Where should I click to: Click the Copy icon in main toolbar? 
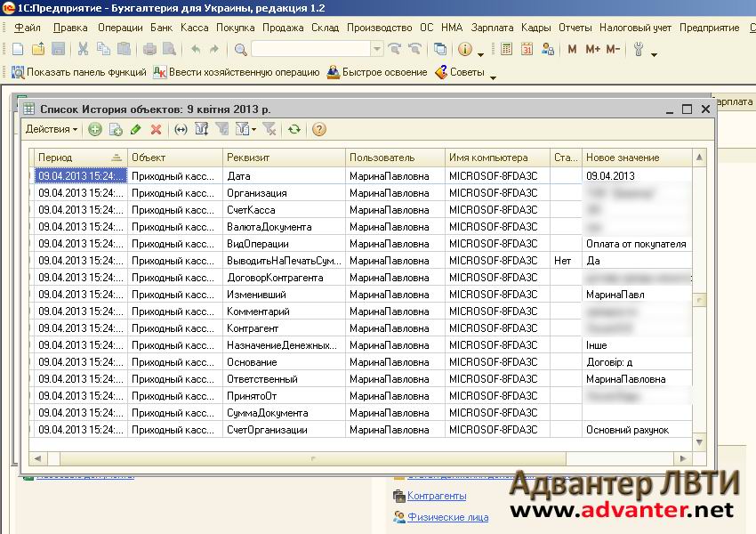(103, 49)
